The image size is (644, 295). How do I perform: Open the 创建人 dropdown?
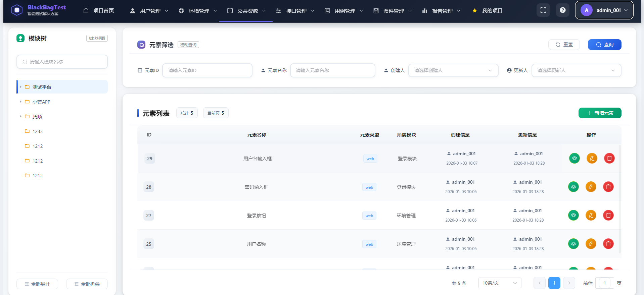[453, 70]
